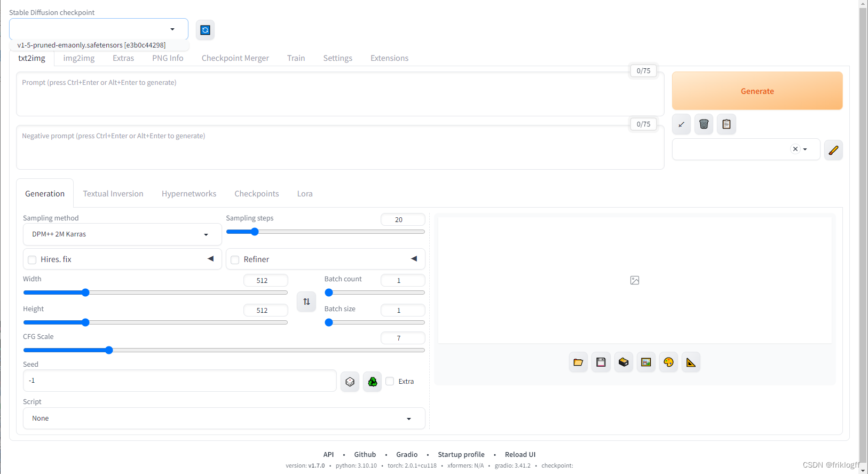Open the Github footer link

click(x=365, y=455)
